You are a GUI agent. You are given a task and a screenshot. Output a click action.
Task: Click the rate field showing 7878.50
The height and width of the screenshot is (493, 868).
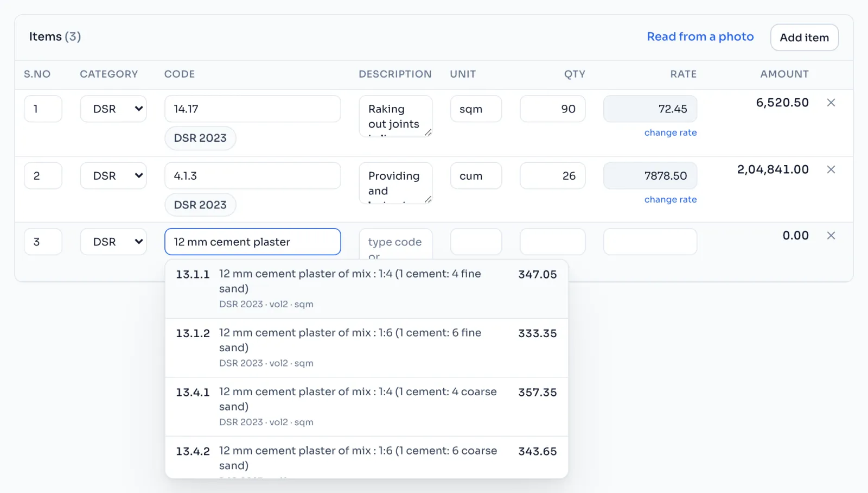(650, 175)
